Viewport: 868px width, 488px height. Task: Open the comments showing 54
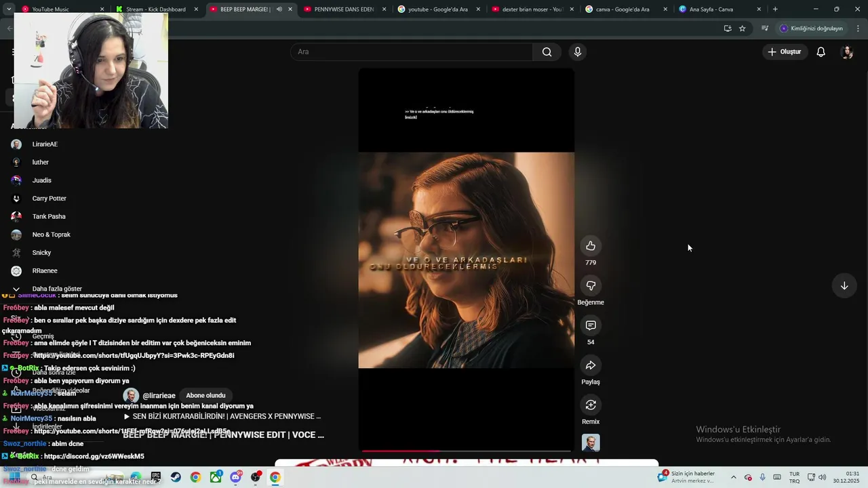[591, 326]
